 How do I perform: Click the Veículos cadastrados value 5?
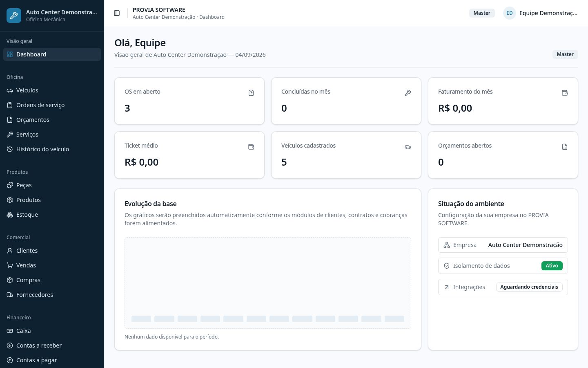(284, 162)
